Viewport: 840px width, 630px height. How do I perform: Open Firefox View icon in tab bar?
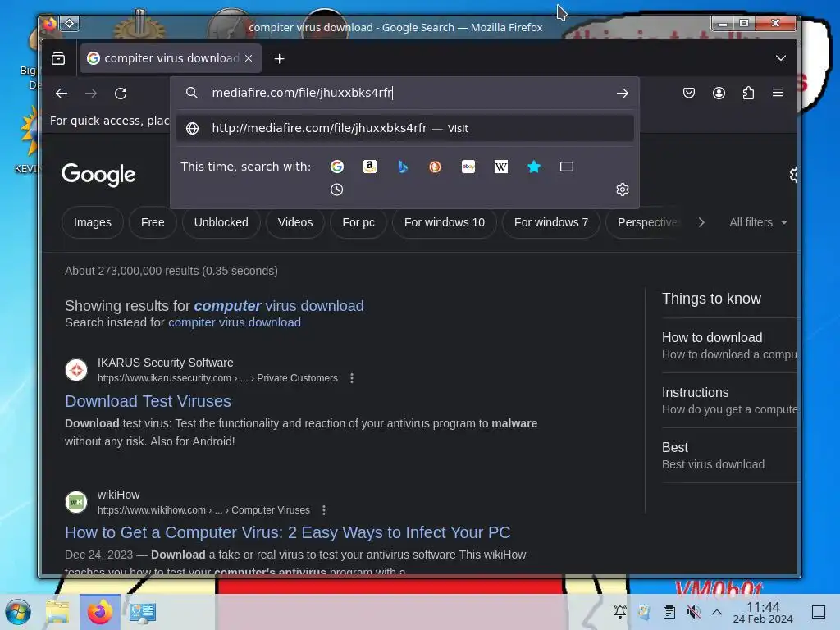click(58, 58)
